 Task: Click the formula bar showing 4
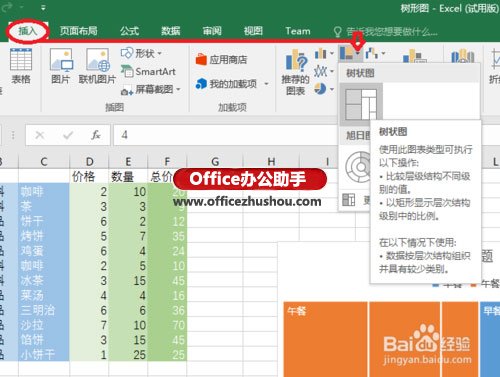tap(225, 135)
